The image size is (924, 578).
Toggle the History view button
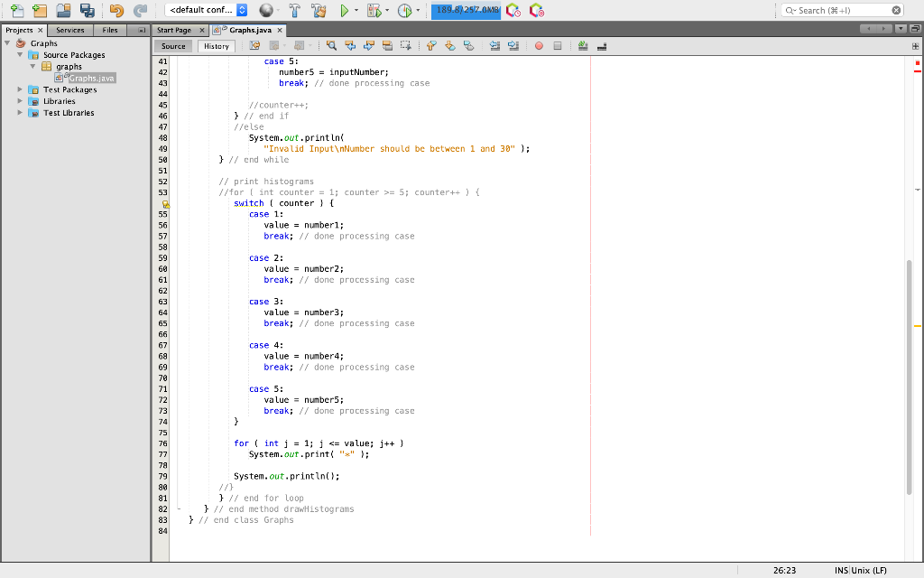tap(217, 46)
